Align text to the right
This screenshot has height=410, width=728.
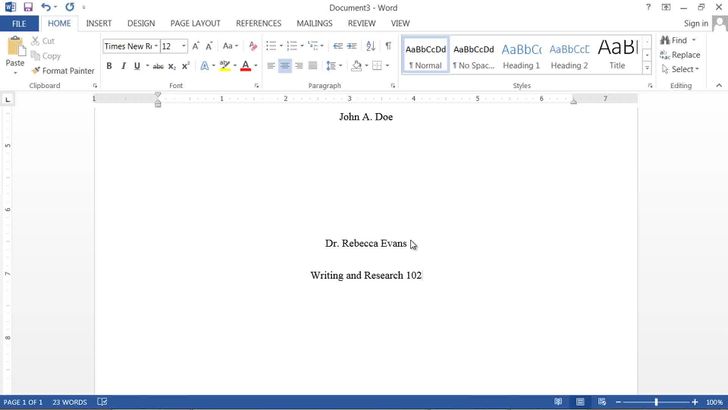click(x=299, y=66)
